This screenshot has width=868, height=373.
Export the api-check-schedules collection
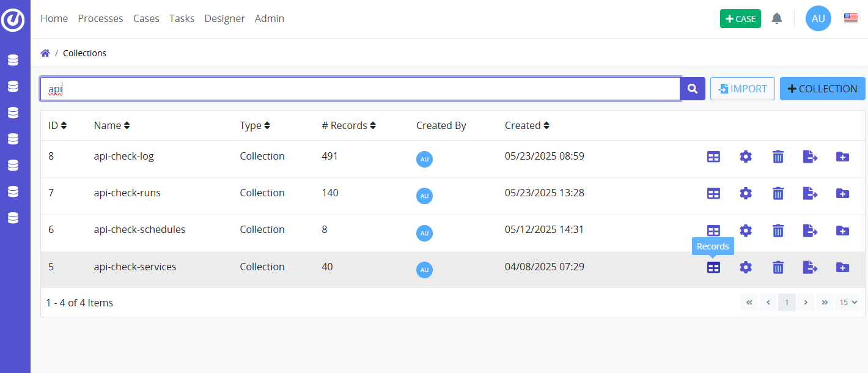[810, 231]
